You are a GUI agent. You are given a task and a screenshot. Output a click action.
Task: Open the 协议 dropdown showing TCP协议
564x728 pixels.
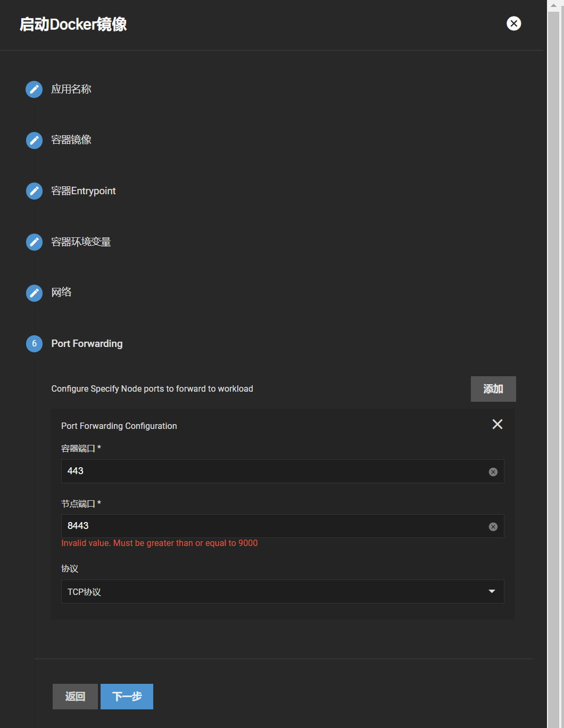click(x=282, y=592)
